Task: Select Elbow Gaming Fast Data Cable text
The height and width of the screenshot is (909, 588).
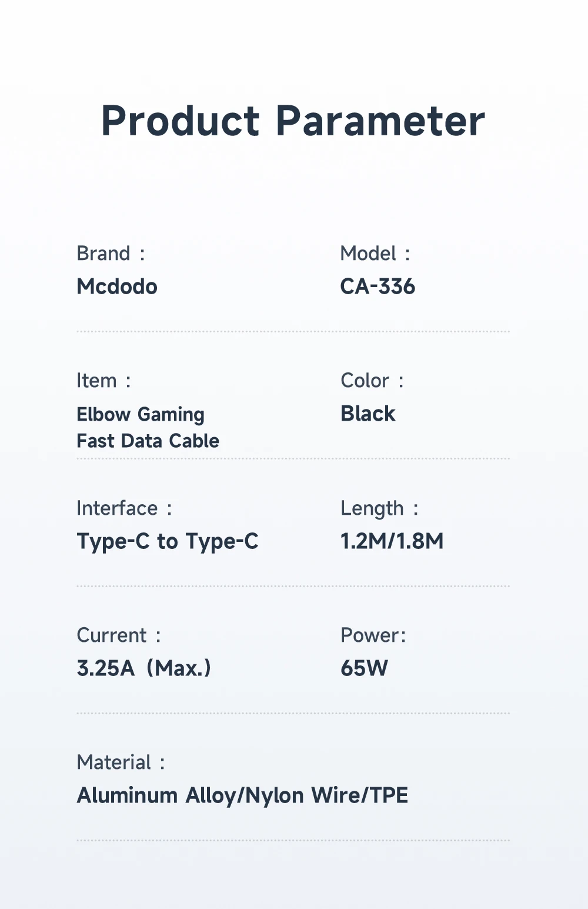Action: (x=148, y=427)
